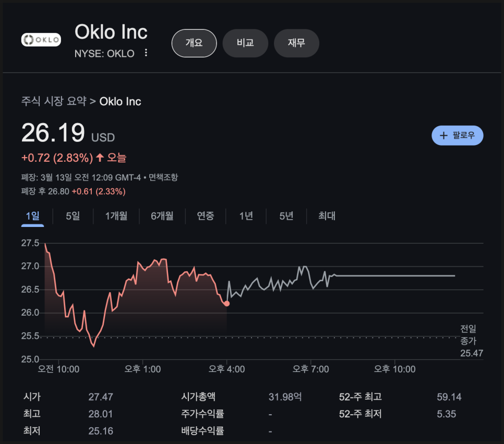The height and width of the screenshot is (444, 504).
Task: Select the 5일 chart range
Action: tap(73, 216)
